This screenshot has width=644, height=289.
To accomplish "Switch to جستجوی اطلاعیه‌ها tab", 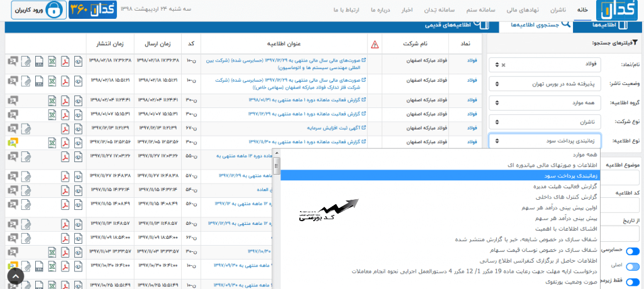I will tap(536, 25).
